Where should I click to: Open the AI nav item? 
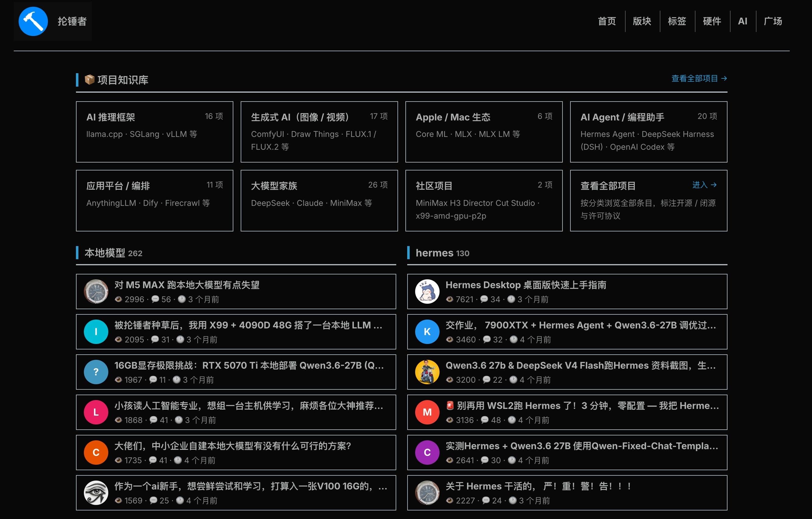[x=742, y=21]
